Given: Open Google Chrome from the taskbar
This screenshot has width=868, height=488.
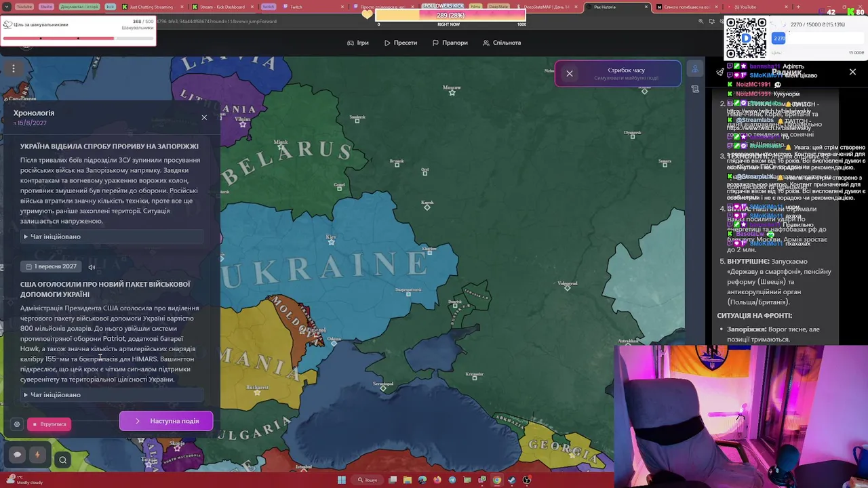Looking at the screenshot, I should (497, 480).
